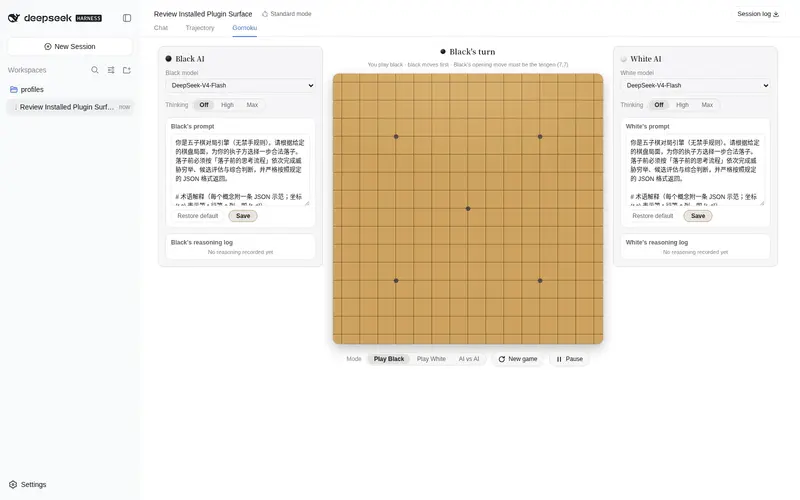Click White's reasoning log header
This screenshot has height=500, width=800.
(657, 242)
